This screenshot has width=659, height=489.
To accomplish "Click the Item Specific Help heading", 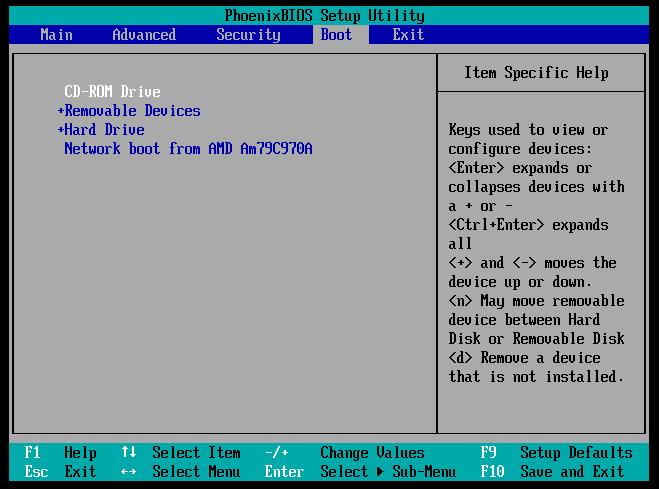I will click(x=536, y=73).
